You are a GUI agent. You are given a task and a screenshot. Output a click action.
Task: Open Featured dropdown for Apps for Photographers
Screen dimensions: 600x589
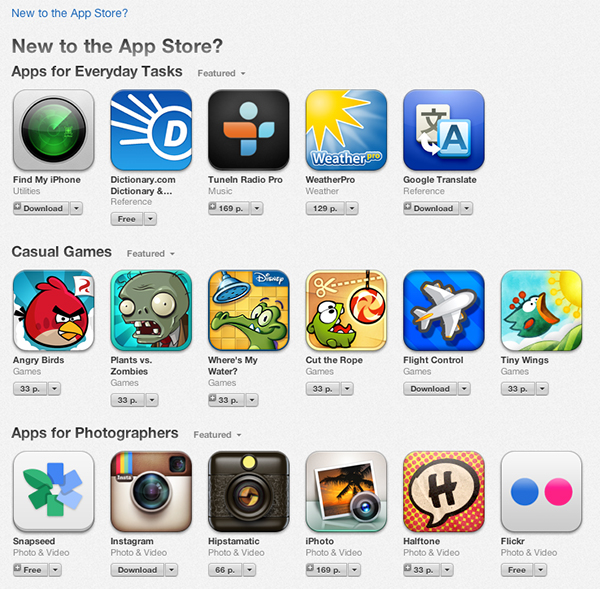217,435
